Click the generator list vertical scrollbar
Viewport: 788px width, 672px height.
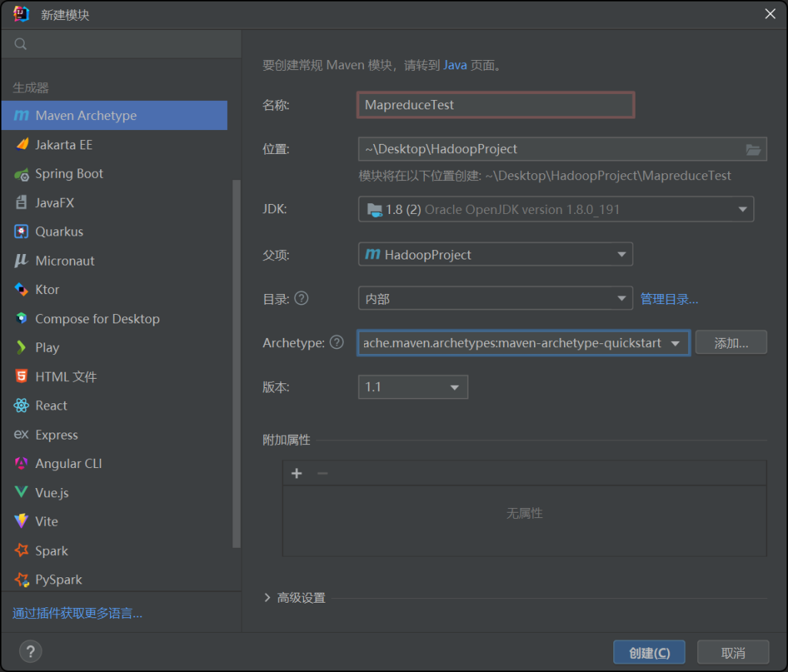click(236, 362)
